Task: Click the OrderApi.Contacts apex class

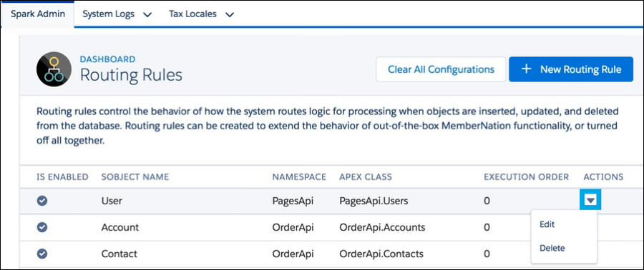Action: point(381,254)
